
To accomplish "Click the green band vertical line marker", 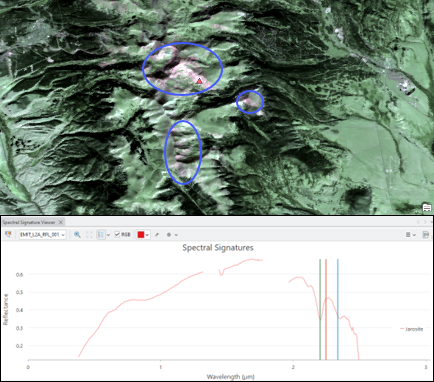I will [320, 309].
